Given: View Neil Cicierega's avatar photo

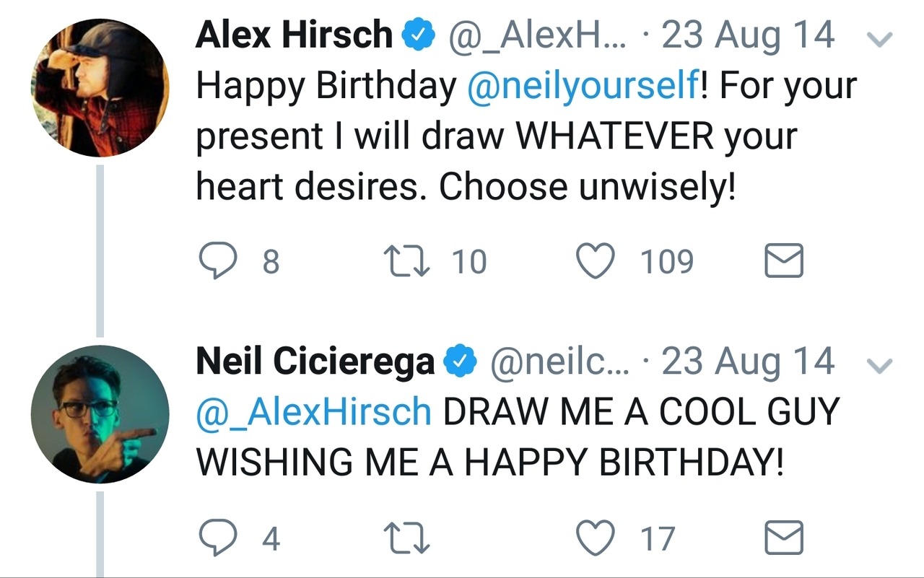Looking at the screenshot, I should coord(100,414).
